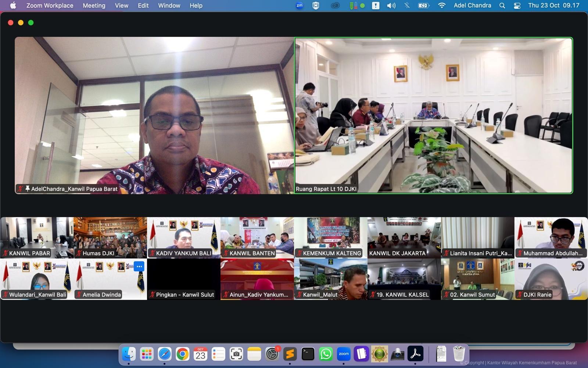This screenshot has width=588, height=368.
Task: Open the Apple menu
Action: [x=13, y=6]
